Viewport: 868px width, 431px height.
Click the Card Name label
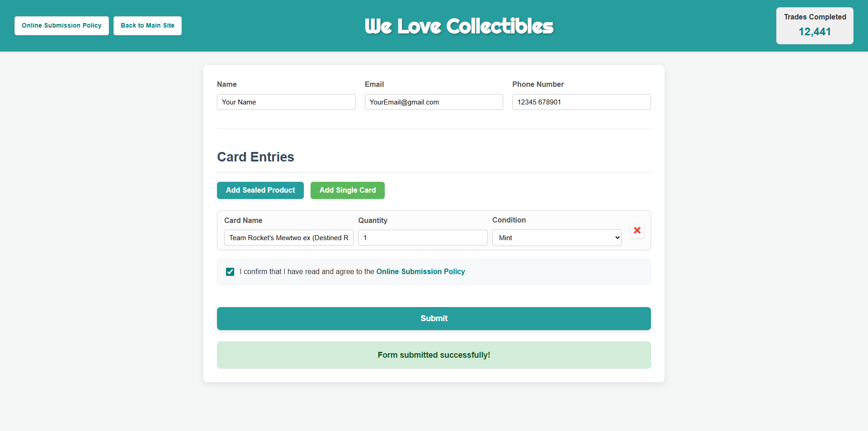click(243, 220)
